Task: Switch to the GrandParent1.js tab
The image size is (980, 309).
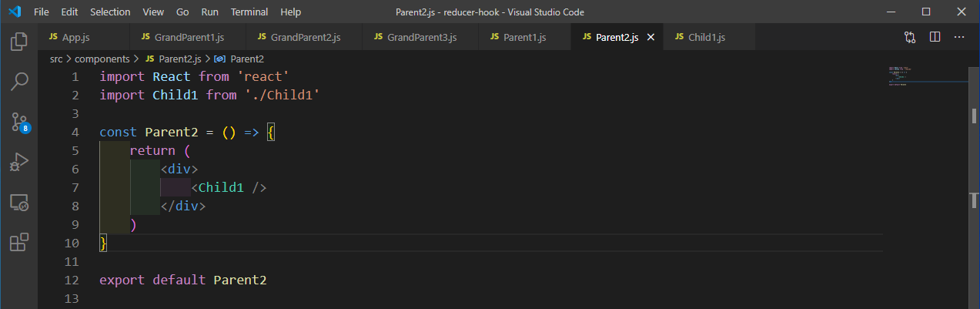Action: [x=188, y=38]
